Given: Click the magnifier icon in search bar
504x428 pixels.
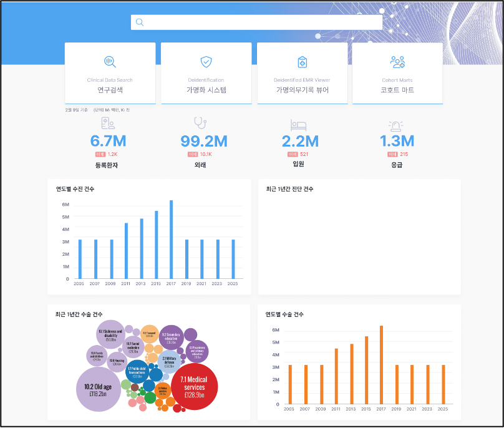Looking at the screenshot, I should click(x=140, y=22).
